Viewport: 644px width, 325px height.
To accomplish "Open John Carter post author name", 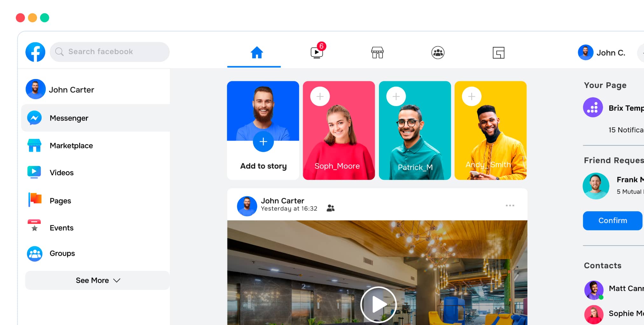I will 283,201.
